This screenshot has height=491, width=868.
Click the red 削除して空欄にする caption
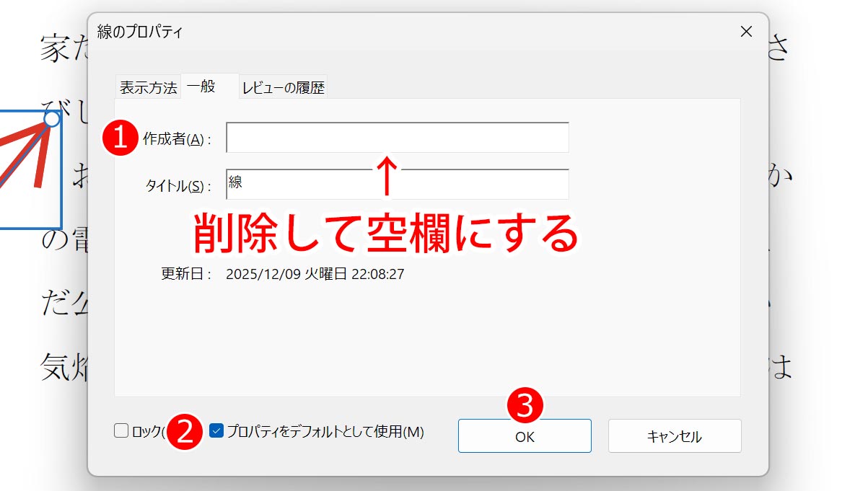[387, 232]
